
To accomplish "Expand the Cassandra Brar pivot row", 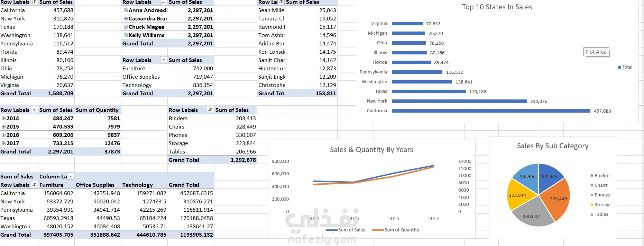I will click(x=126, y=19).
